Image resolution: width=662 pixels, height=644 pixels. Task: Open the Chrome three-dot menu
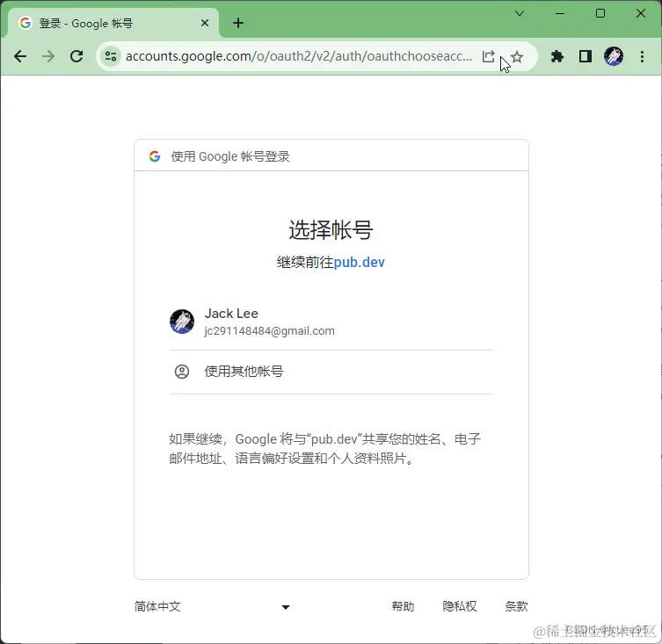[x=642, y=56]
